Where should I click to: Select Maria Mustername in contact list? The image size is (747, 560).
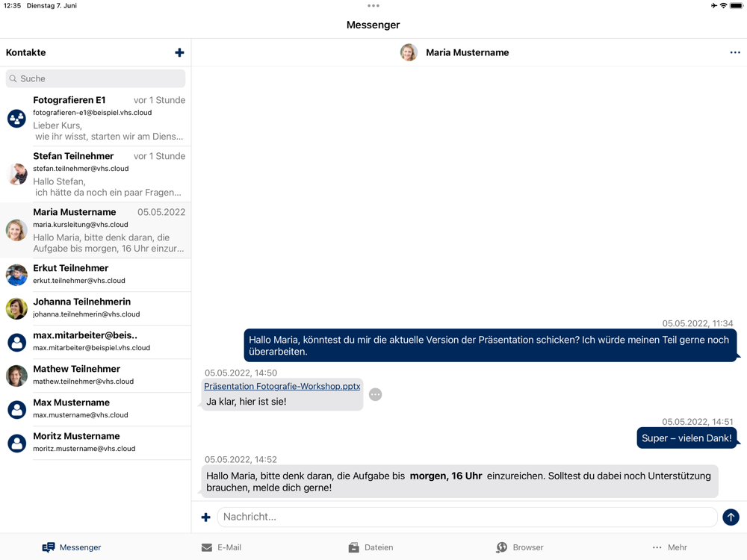(x=96, y=230)
